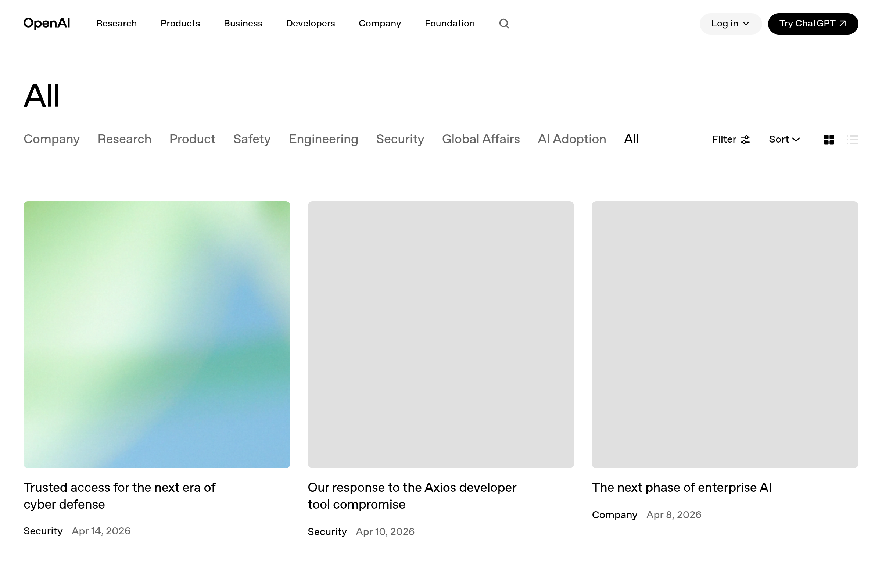Open The next phase of enterprise AI
This screenshot has width=882, height=588.
pyautogui.click(x=681, y=487)
